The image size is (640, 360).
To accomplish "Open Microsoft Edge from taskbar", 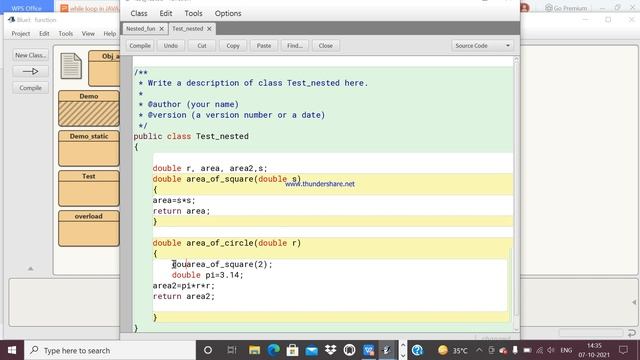I will pos(273,350).
